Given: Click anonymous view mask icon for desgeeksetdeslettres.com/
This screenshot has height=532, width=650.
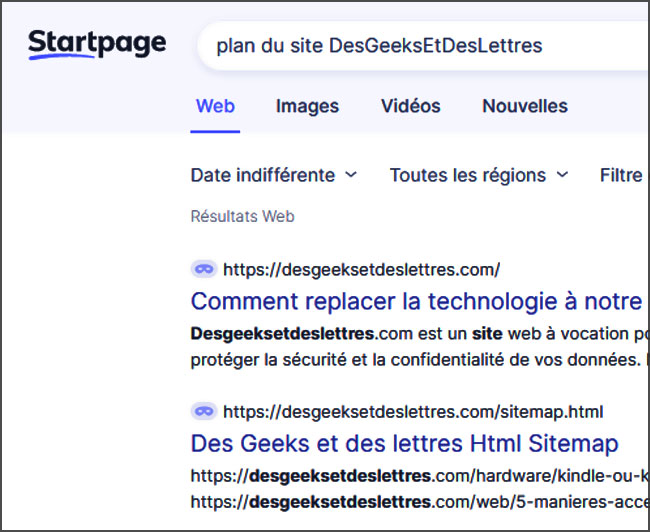Looking at the screenshot, I should tap(204, 270).
